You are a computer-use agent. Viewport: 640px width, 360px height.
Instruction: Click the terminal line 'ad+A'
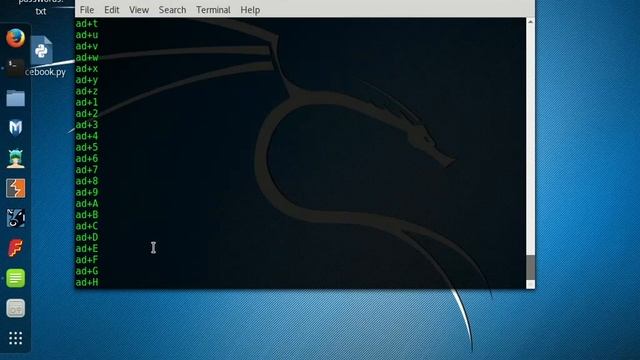tap(87, 203)
